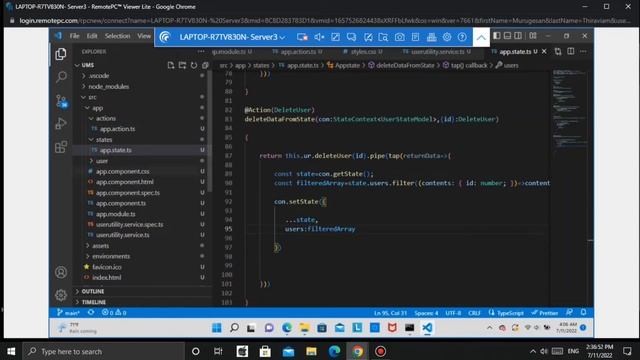
Task: Toggle primary side bar layout icon
Action: (497, 36)
